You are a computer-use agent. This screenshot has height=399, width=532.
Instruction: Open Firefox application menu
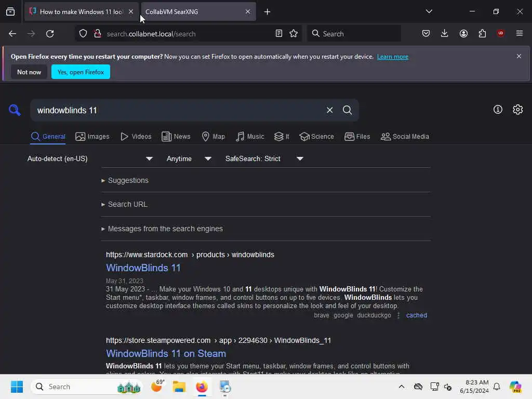[x=520, y=33]
